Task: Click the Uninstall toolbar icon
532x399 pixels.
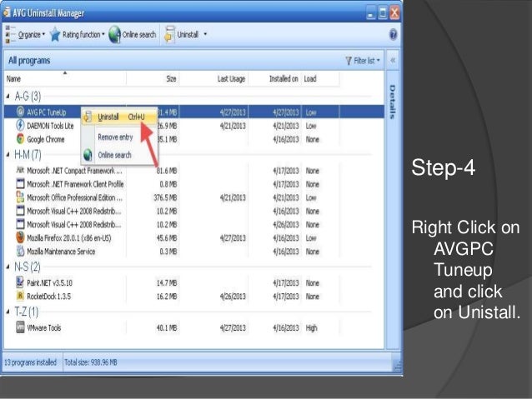Action: pos(169,35)
